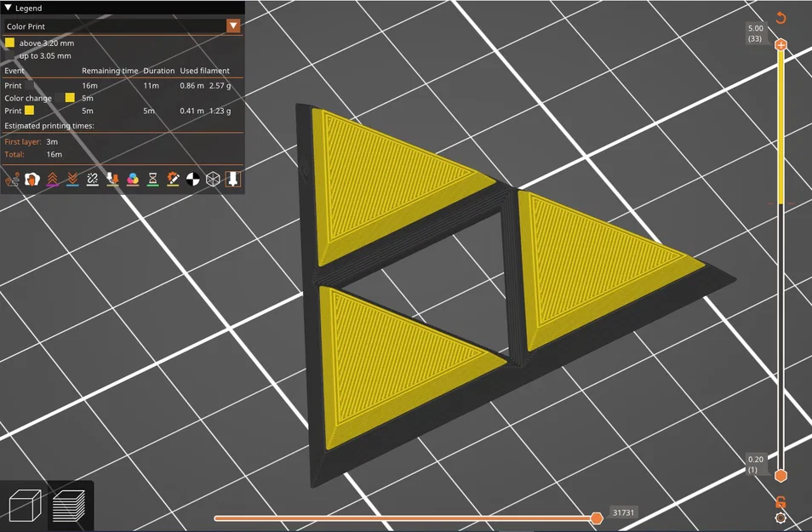Click the 'First layer:' time entry
This screenshot has width=812, height=532.
click(31, 141)
